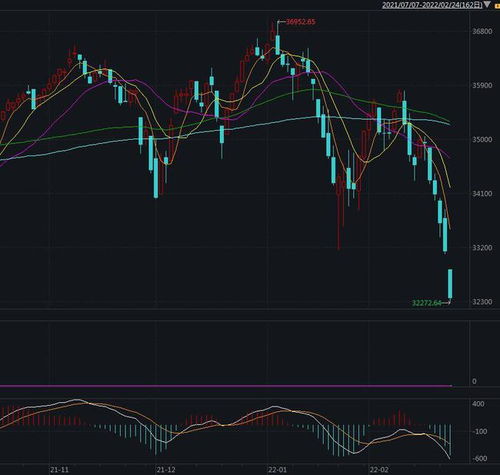Click the 22-01 date axis label

click(277, 470)
